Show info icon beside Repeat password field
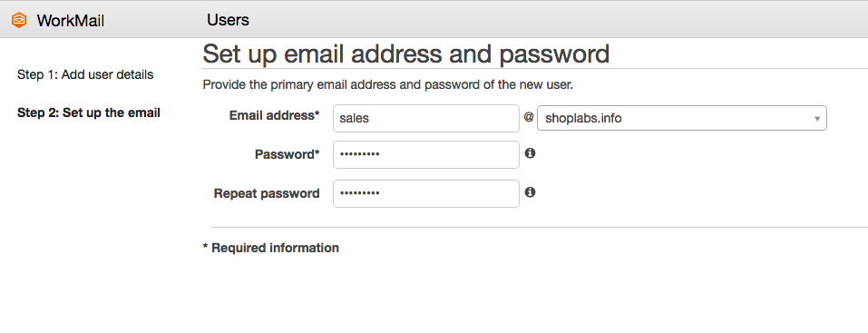 coord(530,192)
